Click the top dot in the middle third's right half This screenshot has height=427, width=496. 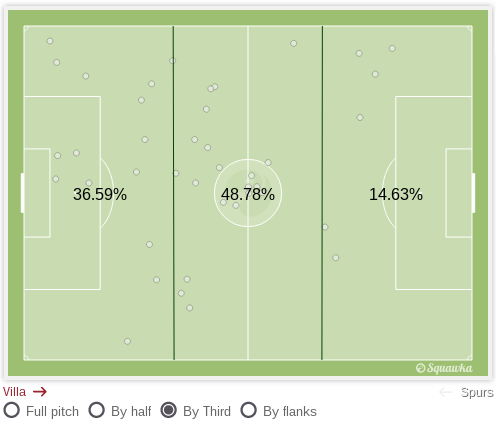pos(294,43)
